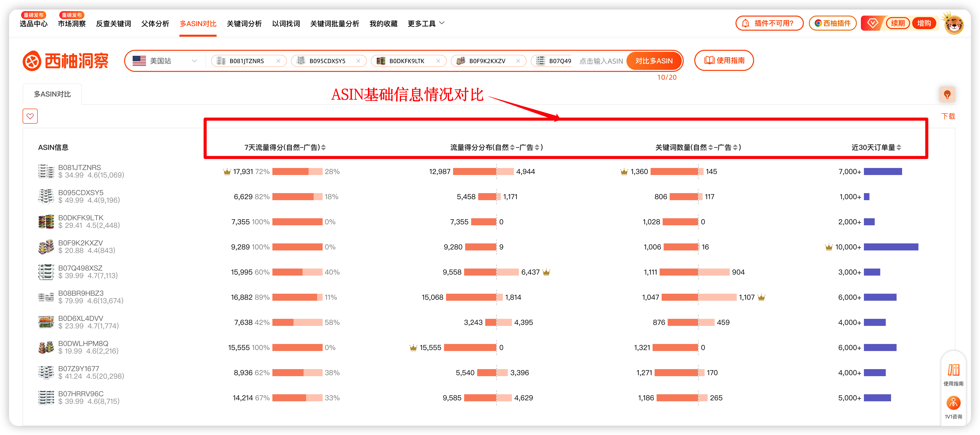This screenshot has width=980, height=435.
Task: Click product thumbnail for B07Z9Y1677
Action: [x=46, y=372]
